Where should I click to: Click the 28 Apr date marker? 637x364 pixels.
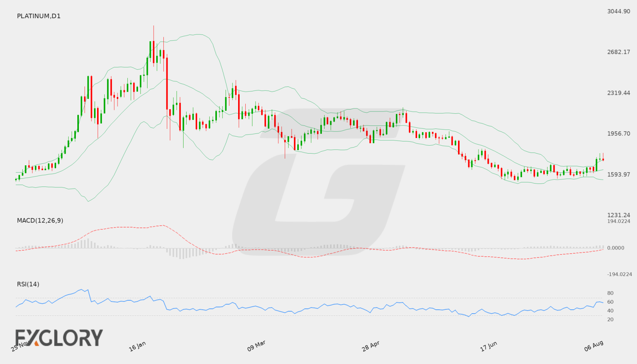370,346
